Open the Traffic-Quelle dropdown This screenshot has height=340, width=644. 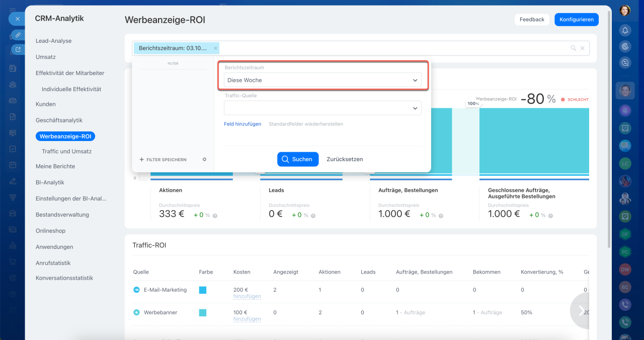click(x=323, y=108)
